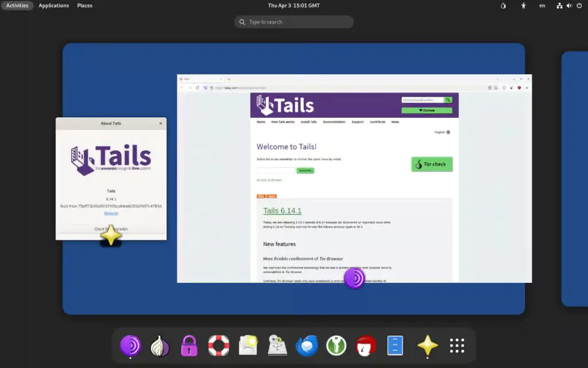Click the Built from commit hash text
The image size is (588, 368).
111,206
